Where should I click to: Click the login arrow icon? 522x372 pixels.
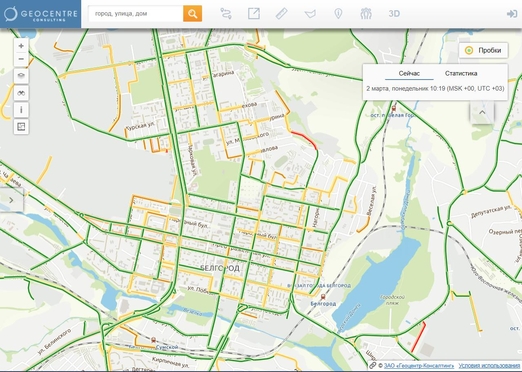512,14
